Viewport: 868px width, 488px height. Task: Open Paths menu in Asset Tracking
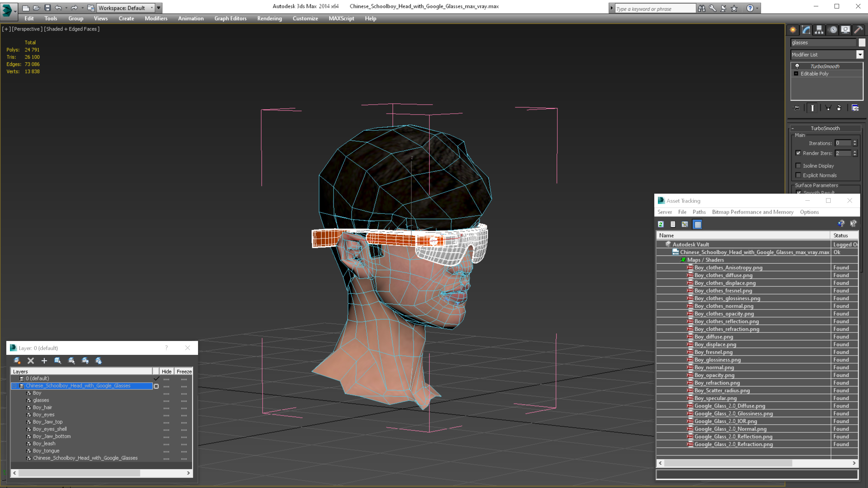tap(699, 212)
